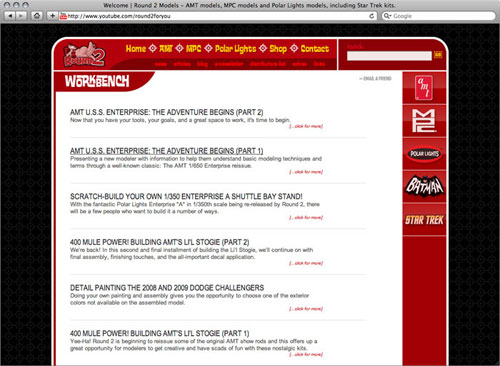
Task: Click the site search input field
Action: pos(389,56)
